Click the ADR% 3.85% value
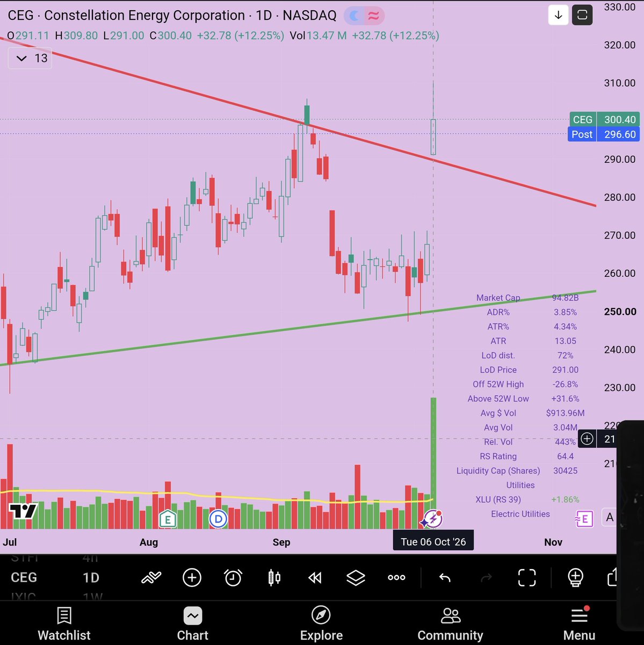644x645 pixels. coord(565,312)
